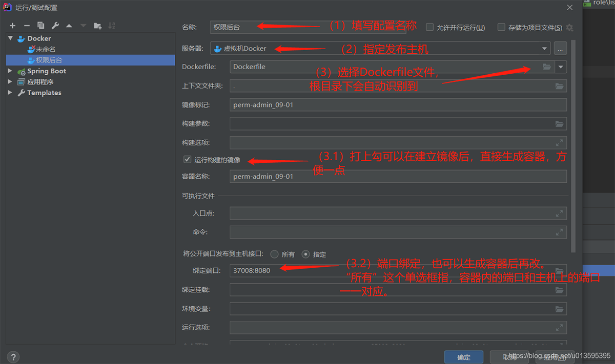Add a new run configuration
This screenshot has width=615, height=364.
coord(12,25)
